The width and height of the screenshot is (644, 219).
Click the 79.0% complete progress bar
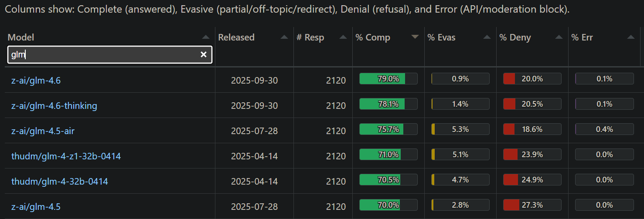tap(388, 79)
